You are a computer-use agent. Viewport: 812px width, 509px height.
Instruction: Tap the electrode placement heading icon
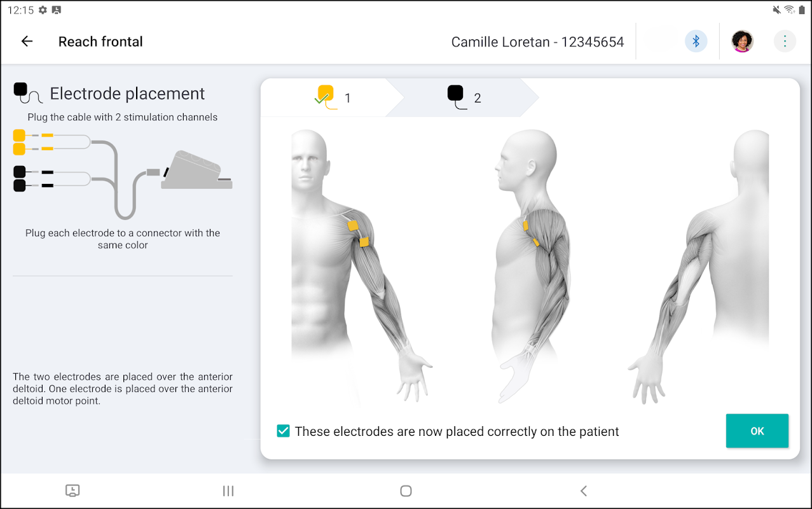(x=28, y=94)
